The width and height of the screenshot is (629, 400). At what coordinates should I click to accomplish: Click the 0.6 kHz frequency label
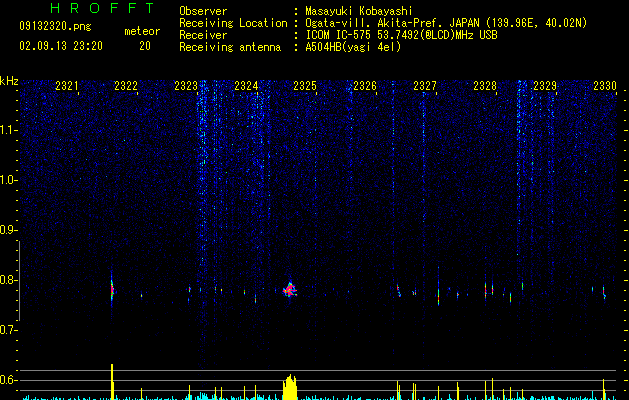pyautogui.click(x=8, y=380)
